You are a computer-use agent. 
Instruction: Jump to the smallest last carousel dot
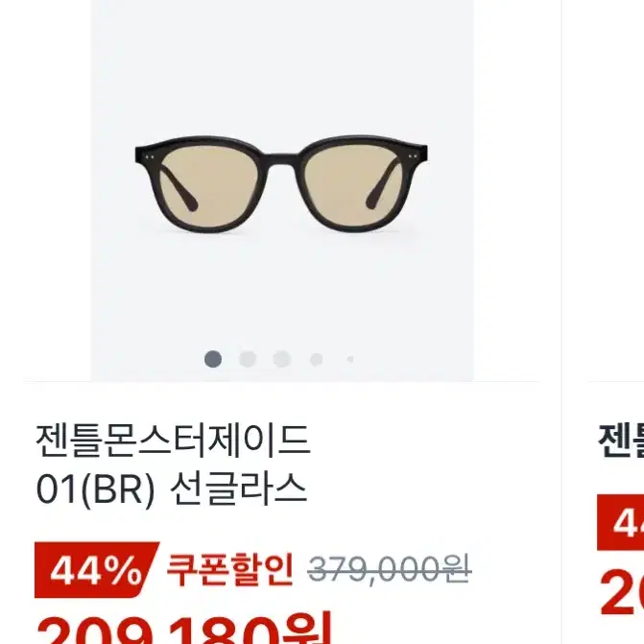[x=350, y=359]
